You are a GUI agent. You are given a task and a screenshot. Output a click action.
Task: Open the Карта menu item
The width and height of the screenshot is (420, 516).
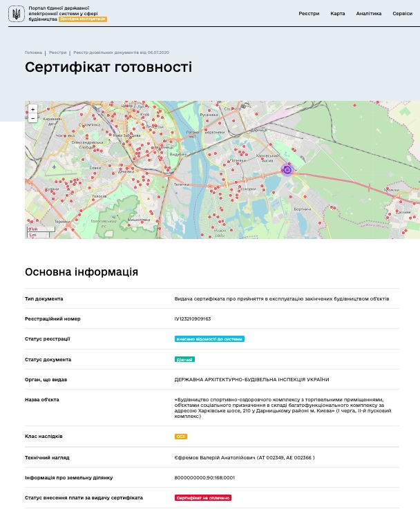tap(338, 14)
